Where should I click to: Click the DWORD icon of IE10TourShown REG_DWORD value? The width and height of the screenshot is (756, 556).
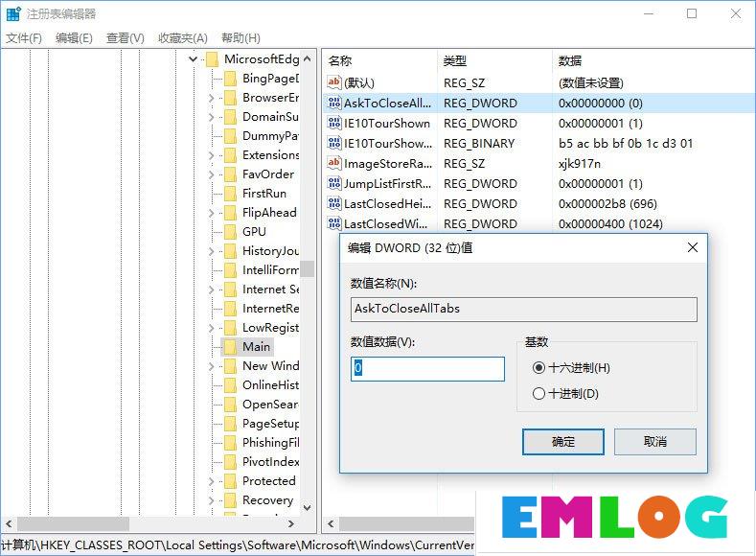(x=334, y=123)
